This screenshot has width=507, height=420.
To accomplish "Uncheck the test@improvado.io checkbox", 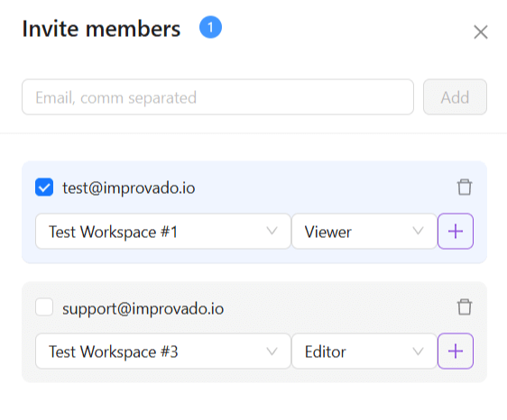I will click(44, 187).
